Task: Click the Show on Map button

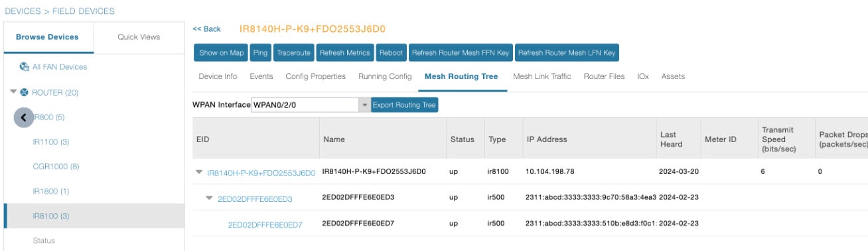Action: [222, 52]
